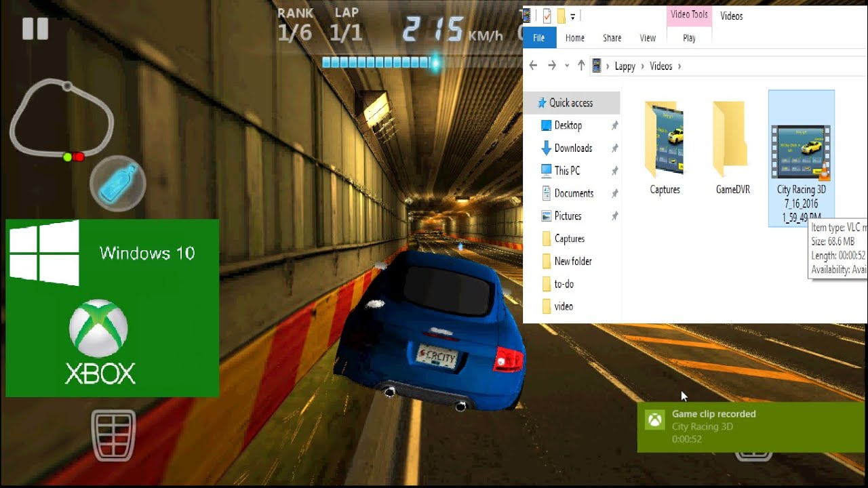
Task: Select the Video Tools contextual tab
Action: (x=690, y=15)
